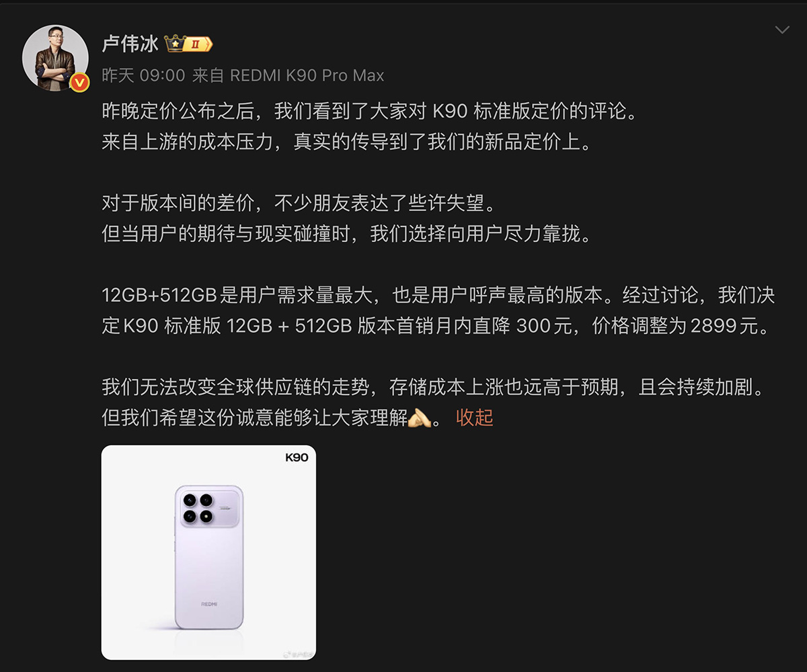This screenshot has height=672, width=807.
Task: Click the folded hands emoji in the post
Action: 420,418
